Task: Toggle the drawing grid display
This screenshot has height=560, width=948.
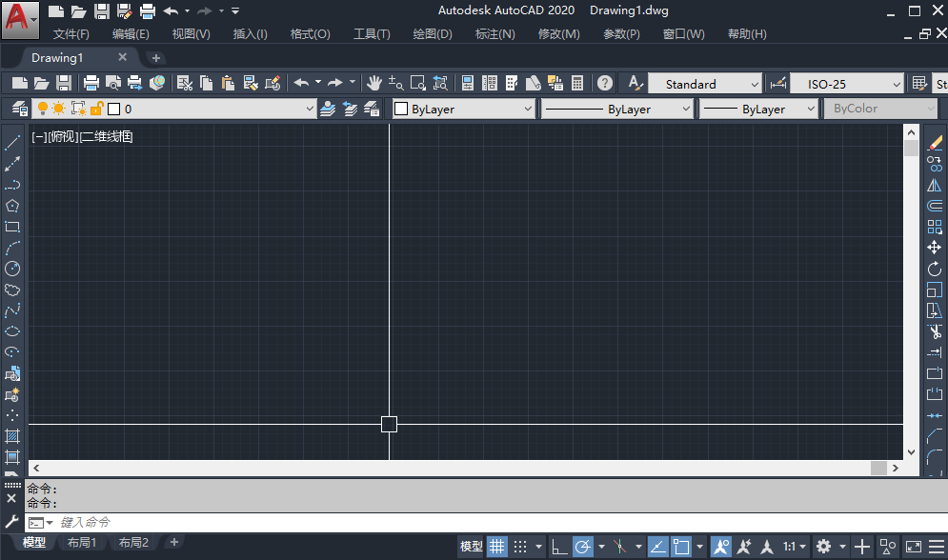Action: [x=497, y=547]
